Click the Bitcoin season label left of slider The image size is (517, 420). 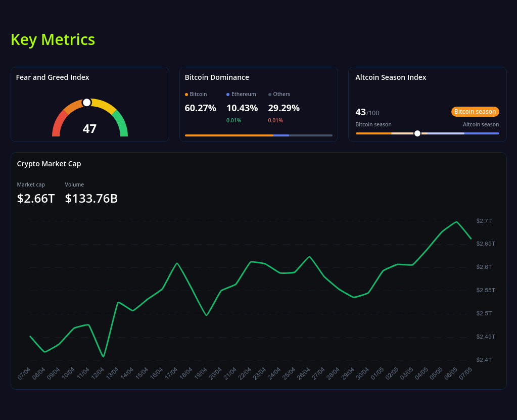(x=373, y=124)
